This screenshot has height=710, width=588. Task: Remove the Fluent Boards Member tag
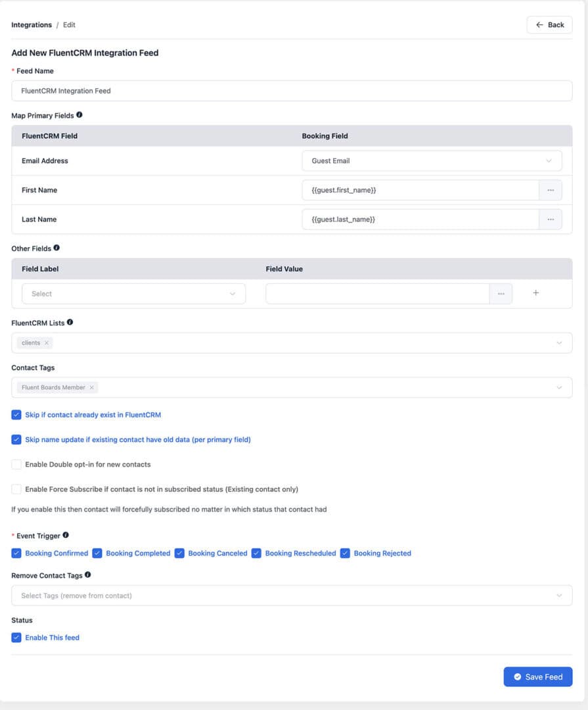click(91, 388)
